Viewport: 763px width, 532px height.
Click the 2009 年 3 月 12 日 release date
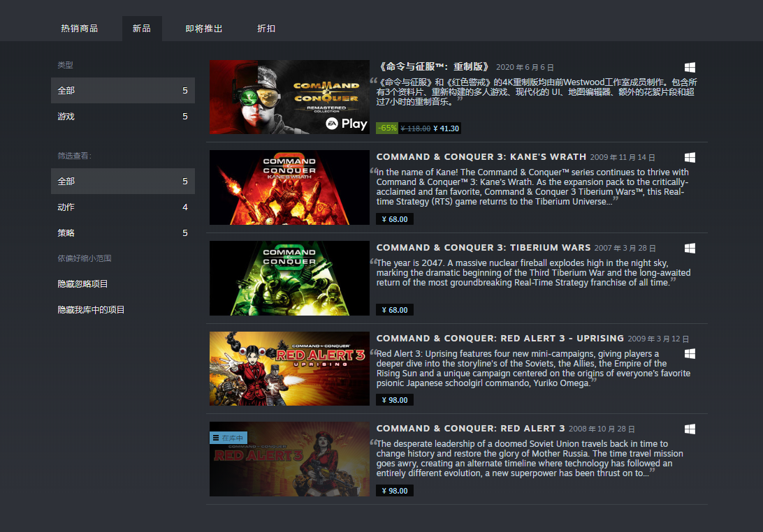[x=658, y=339]
